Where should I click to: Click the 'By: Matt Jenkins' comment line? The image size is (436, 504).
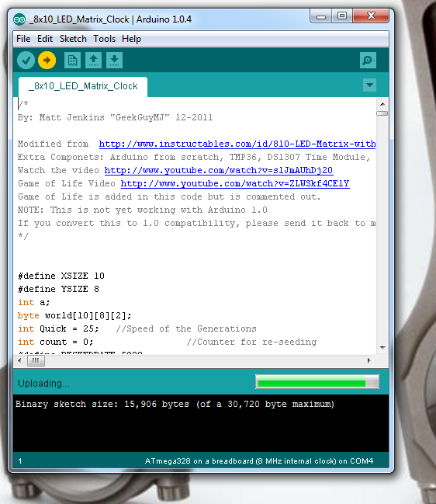click(x=116, y=117)
